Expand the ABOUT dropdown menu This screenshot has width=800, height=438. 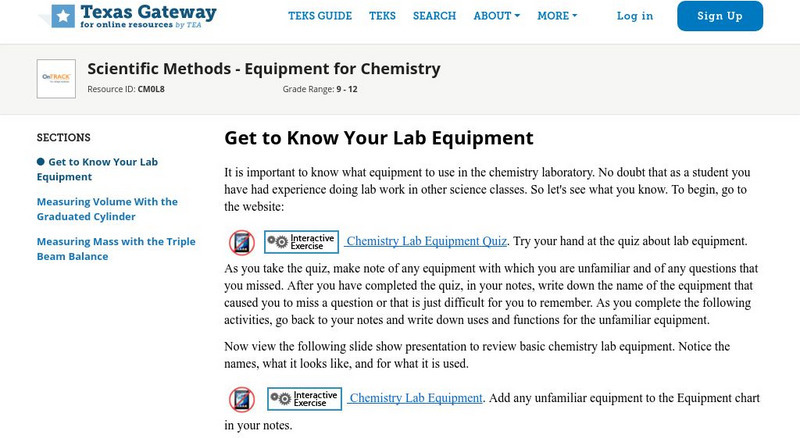[496, 16]
